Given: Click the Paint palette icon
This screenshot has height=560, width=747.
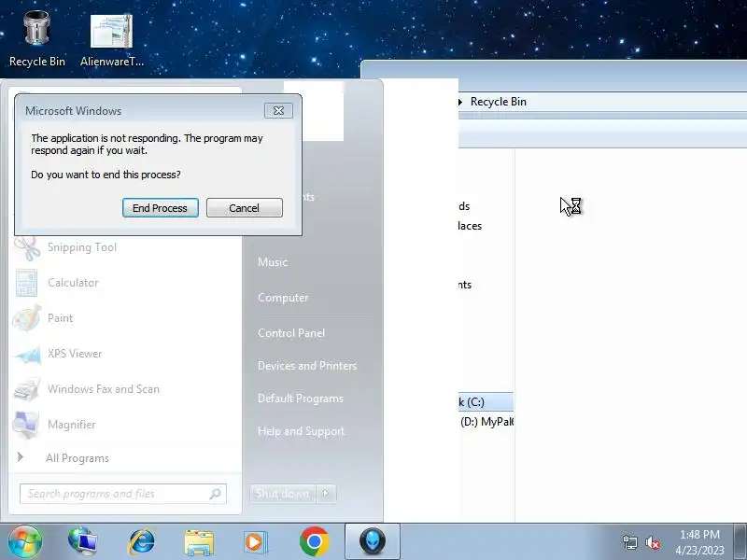Looking at the screenshot, I should (27, 318).
